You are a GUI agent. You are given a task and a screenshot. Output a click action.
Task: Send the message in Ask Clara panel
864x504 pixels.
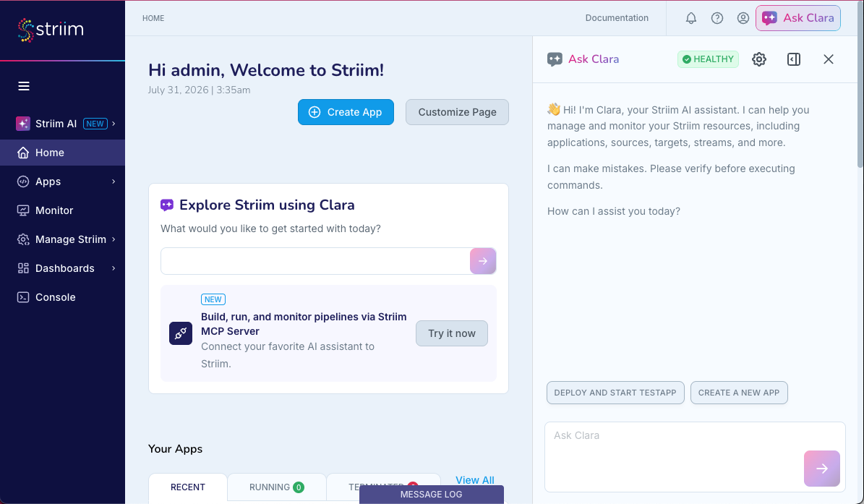pyautogui.click(x=821, y=468)
